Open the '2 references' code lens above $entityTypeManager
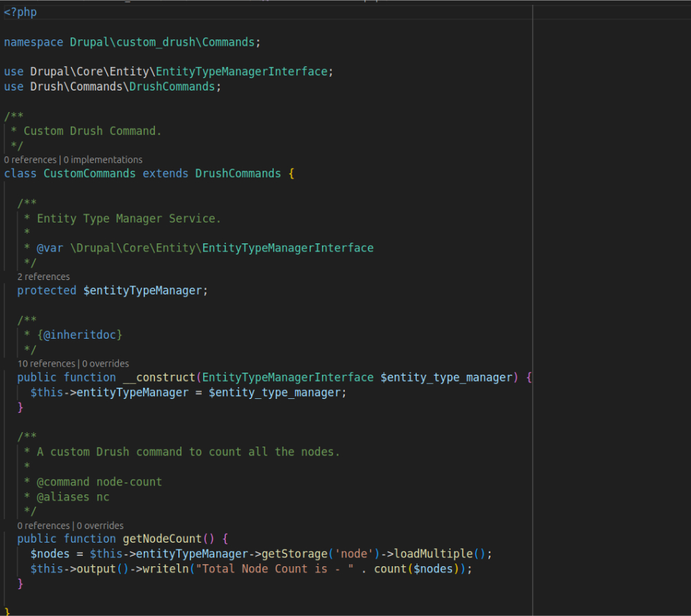The height and width of the screenshot is (616, 691). point(44,277)
